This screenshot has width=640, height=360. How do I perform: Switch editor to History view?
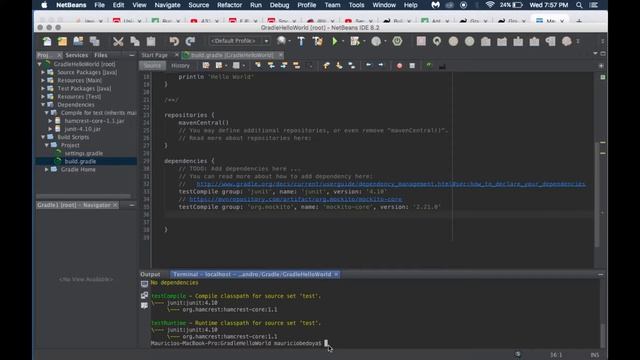tap(180, 66)
